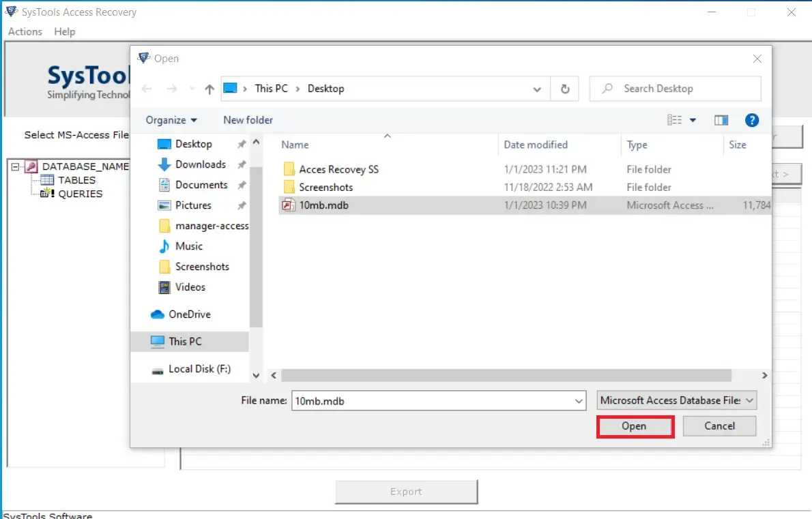Select Desktop in the navigation pane
The height and width of the screenshot is (519, 812).
pyautogui.click(x=193, y=144)
